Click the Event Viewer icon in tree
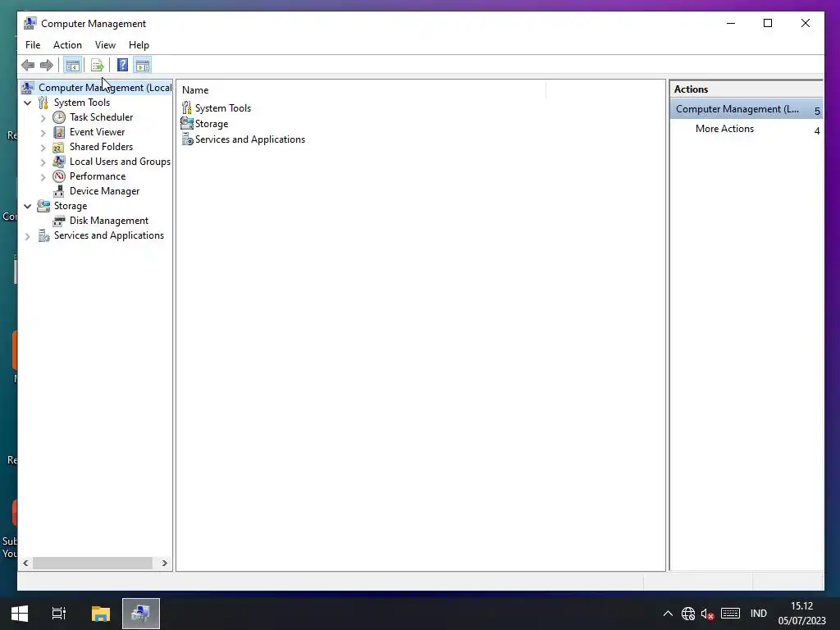This screenshot has width=840, height=630. click(x=59, y=132)
